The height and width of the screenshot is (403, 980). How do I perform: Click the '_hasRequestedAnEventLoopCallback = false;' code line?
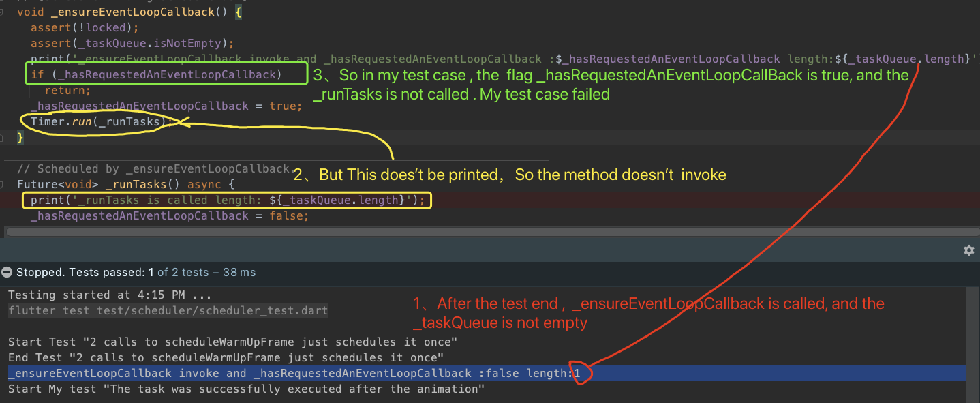(x=170, y=215)
